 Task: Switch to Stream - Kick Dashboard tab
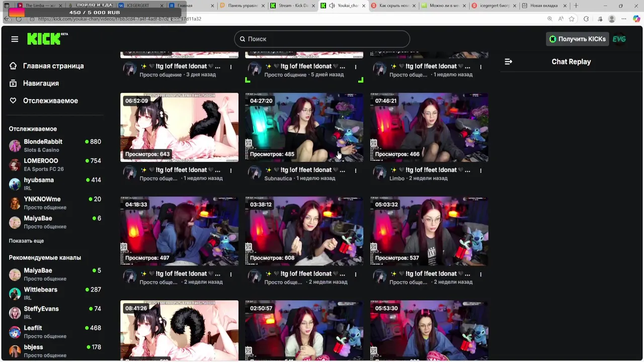click(x=292, y=6)
